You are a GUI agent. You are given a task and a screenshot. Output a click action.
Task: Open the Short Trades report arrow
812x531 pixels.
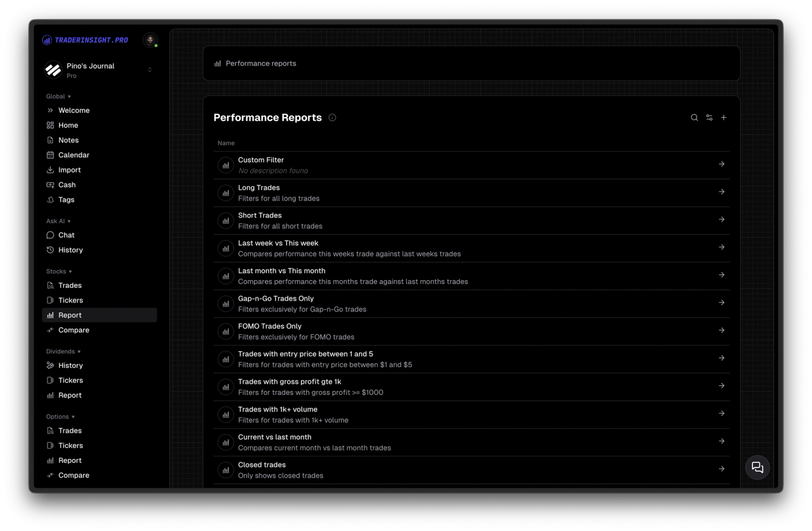pyautogui.click(x=722, y=220)
